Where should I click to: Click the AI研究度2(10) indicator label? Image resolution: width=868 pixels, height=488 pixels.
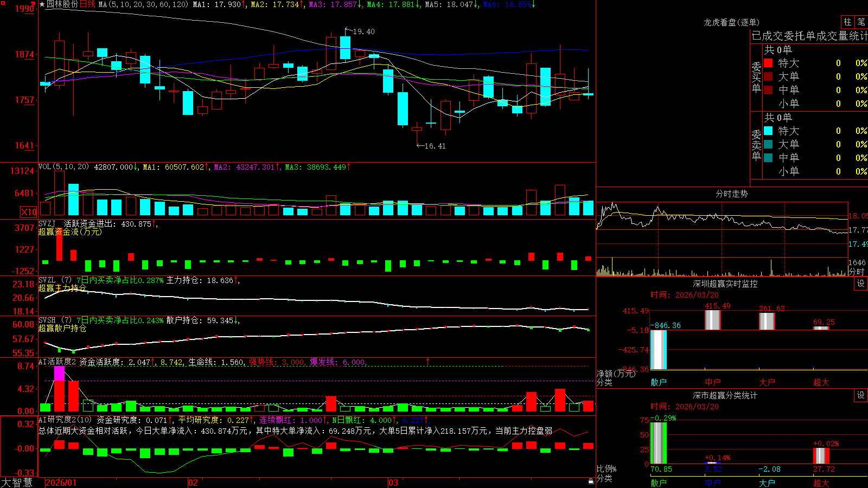(65, 420)
